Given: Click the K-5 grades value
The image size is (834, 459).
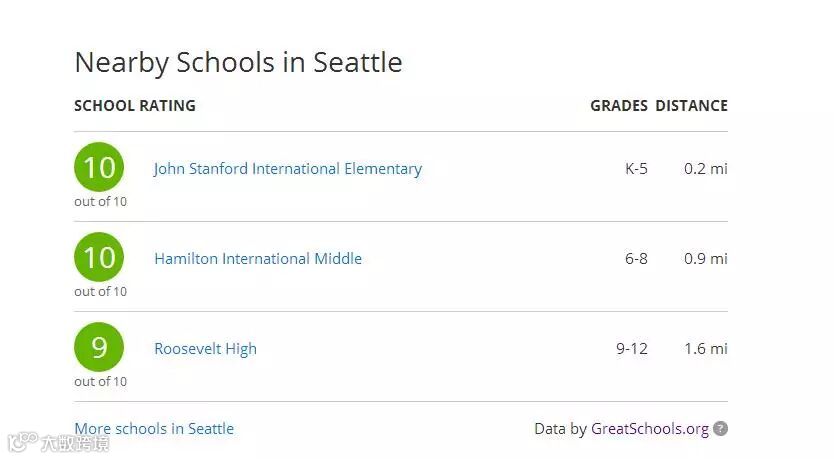Looking at the screenshot, I should pos(636,169).
